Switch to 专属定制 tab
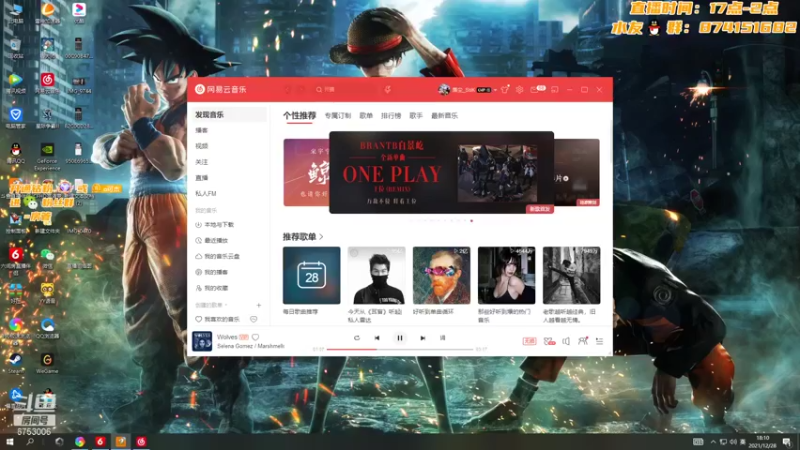The width and height of the screenshot is (800, 450). 338,116
